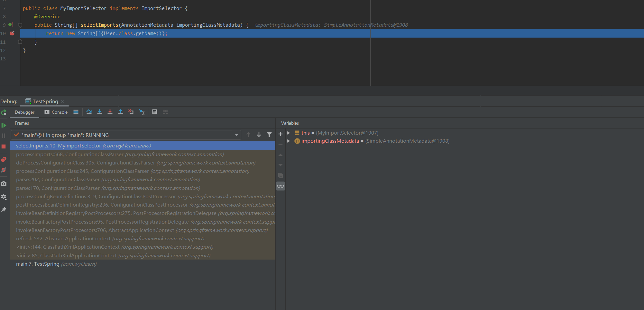
Task: Expand the this variable in Variables panel
Action: [289, 133]
